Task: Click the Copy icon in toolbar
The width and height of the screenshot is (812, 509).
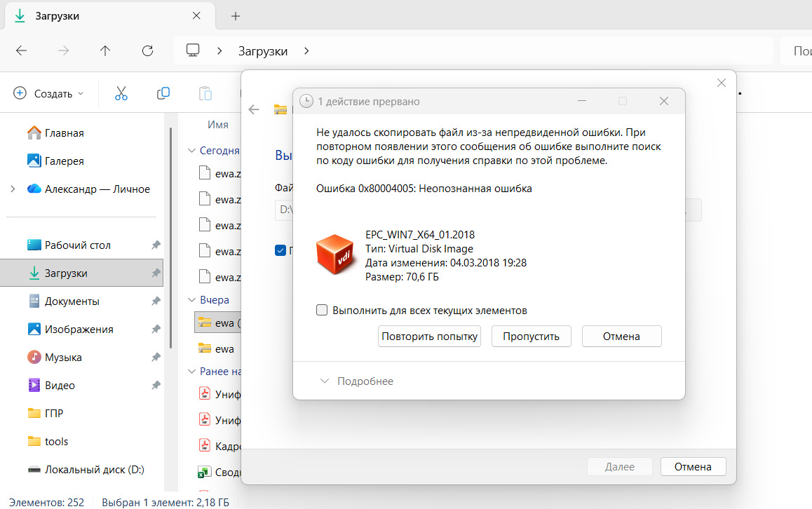Action: [163, 93]
